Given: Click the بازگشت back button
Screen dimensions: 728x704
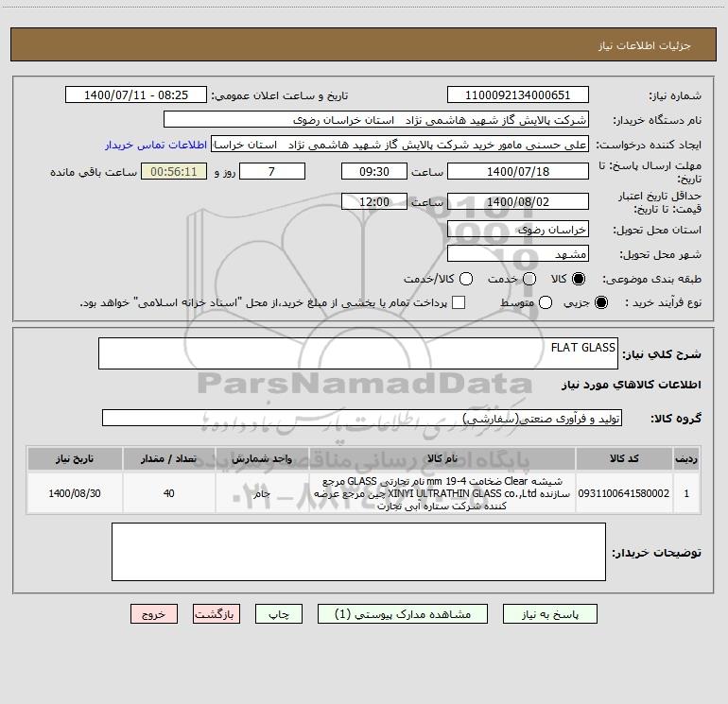Looking at the screenshot, I should [x=217, y=614].
